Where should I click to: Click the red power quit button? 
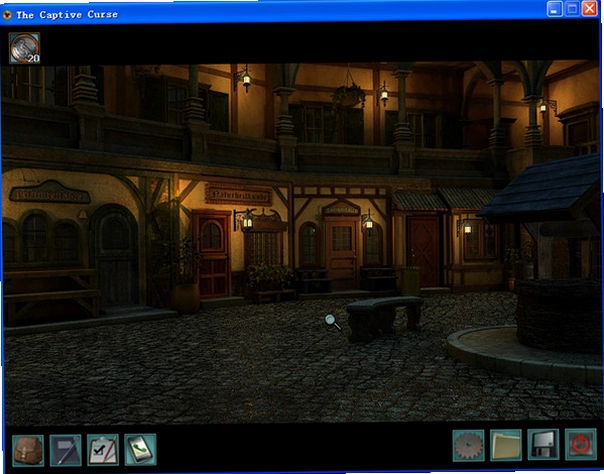pos(581,444)
